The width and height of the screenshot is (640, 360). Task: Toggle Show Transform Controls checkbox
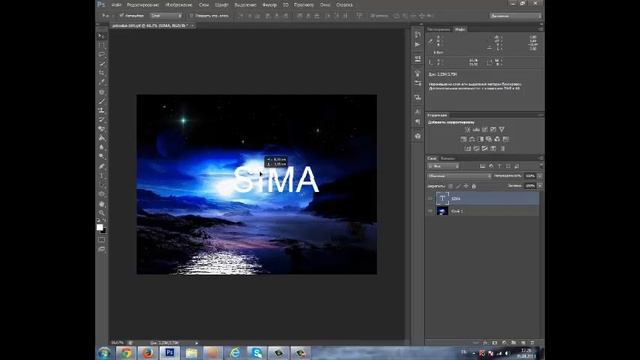point(191,16)
